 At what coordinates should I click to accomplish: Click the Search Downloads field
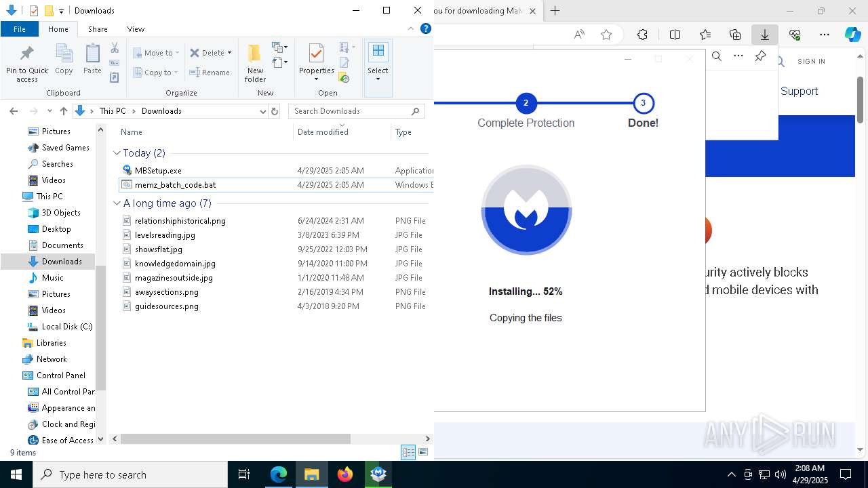pos(357,111)
